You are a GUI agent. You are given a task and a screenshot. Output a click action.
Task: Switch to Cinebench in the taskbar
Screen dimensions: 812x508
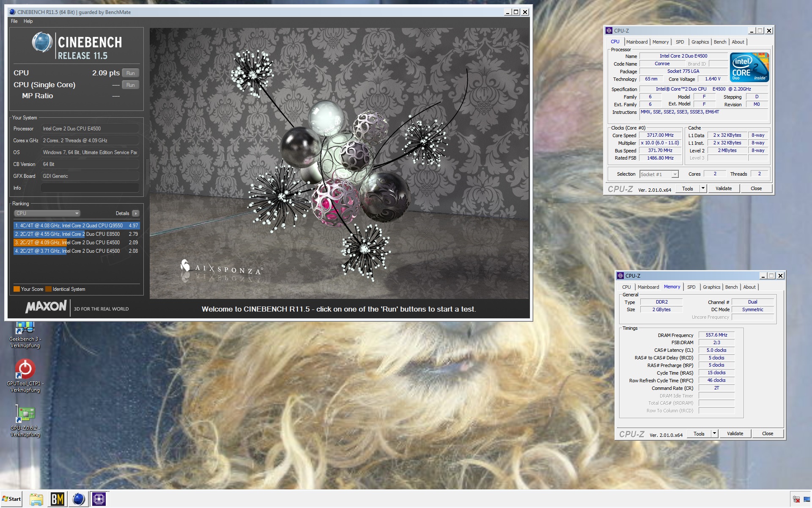78,499
